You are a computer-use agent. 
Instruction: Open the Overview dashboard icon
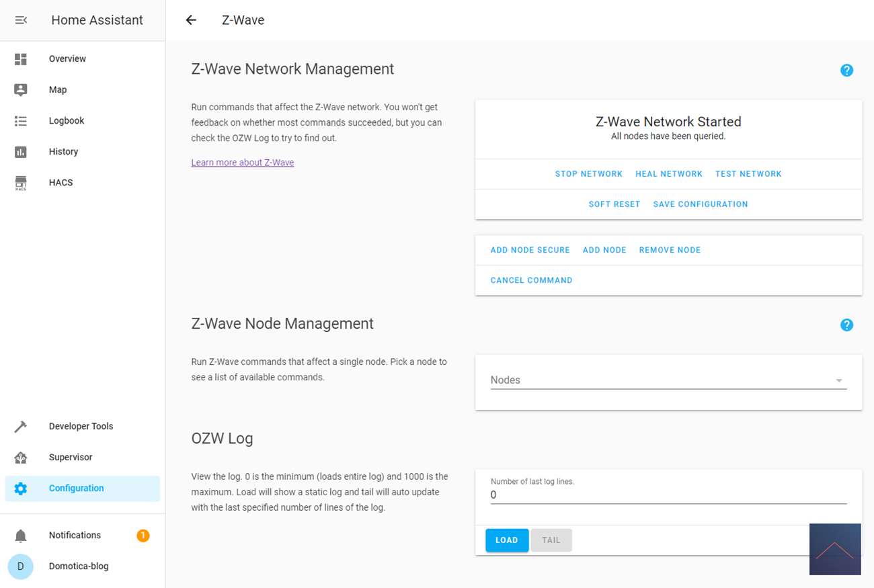coord(21,59)
